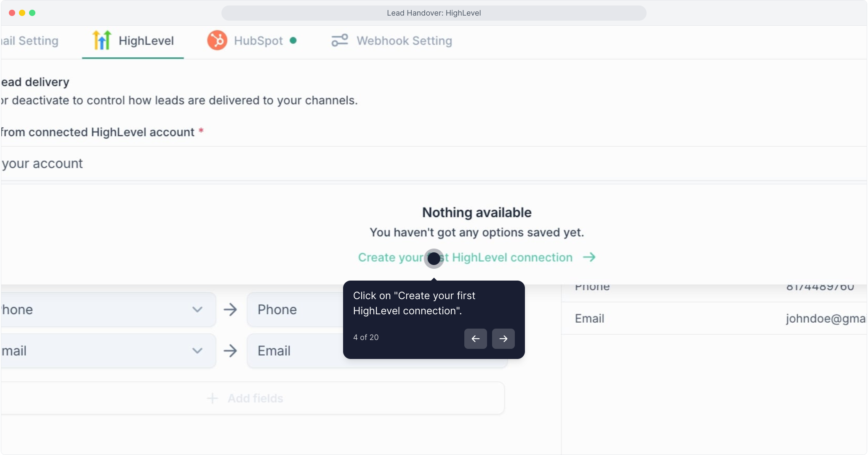Go to previous tour step arrow
The height and width of the screenshot is (455, 868).
click(x=475, y=339)
